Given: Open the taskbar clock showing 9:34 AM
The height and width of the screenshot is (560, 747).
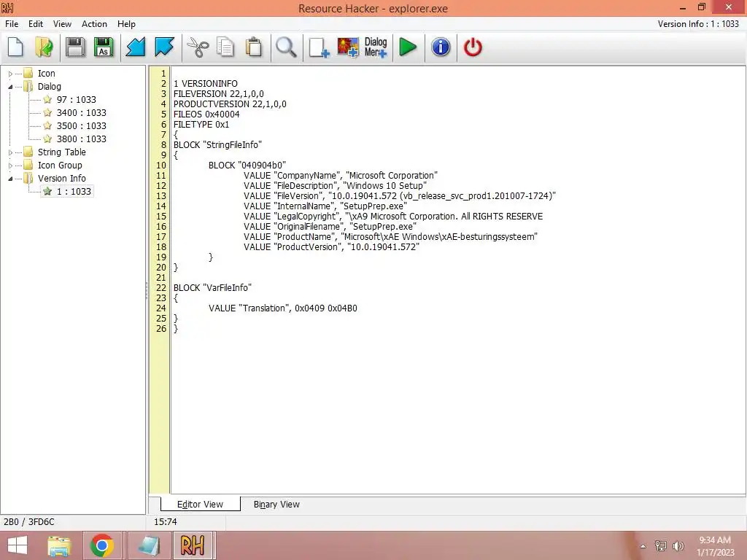Looking at the screenshot, I should pos(715,546).
